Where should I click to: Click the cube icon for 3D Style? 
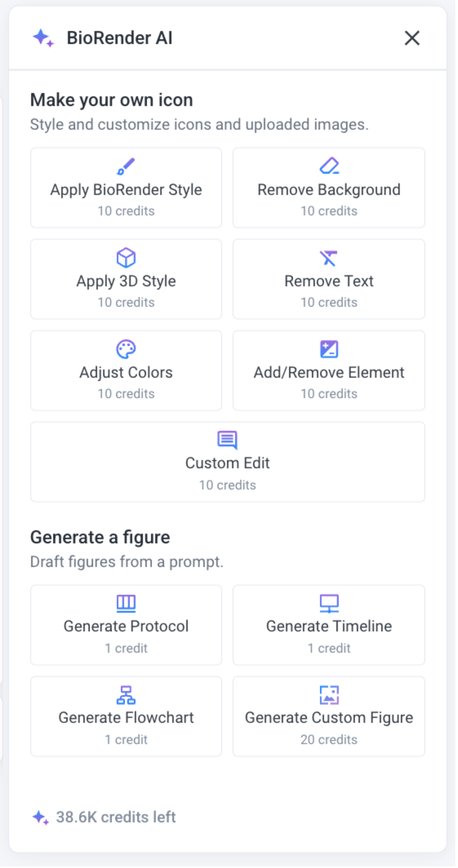pos(126,258)
